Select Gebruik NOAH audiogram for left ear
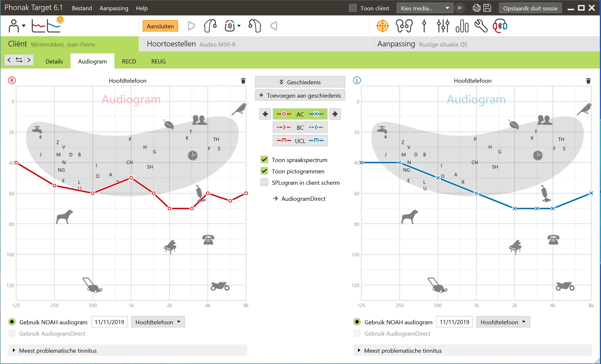Screen dimensions: 601x364 [x=357, y=322]
